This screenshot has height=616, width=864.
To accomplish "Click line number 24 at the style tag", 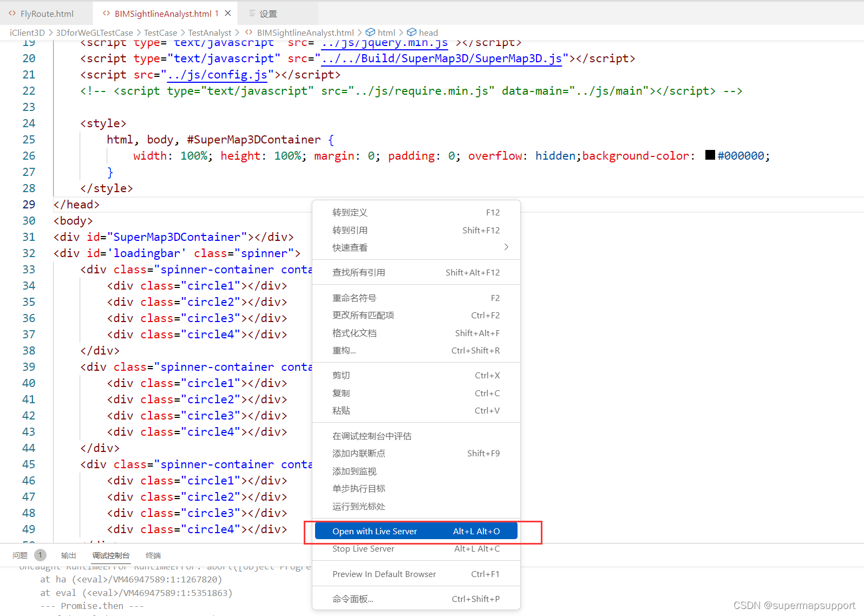I will (29, 123).
